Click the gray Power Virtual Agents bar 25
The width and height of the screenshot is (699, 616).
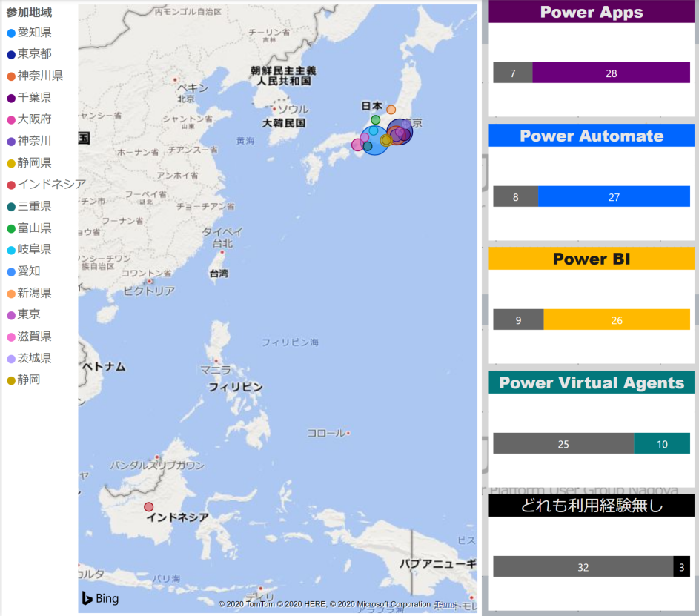pyautogui.click(x=563, y=443)
